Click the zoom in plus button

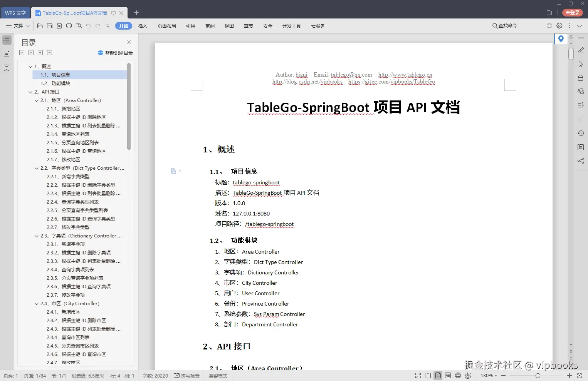(570, 376)
